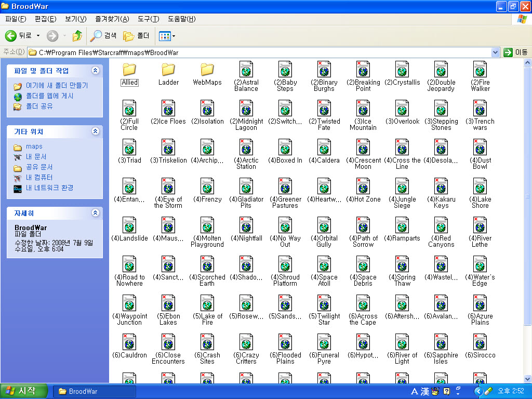The height and width of the screenshot is (399, 532).
Task: Select (2)Binary Burghs map file
Action: point(324,77)
